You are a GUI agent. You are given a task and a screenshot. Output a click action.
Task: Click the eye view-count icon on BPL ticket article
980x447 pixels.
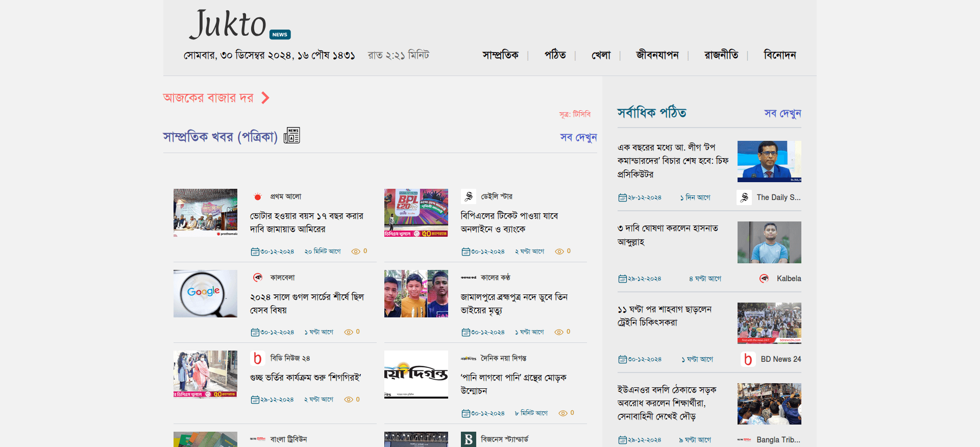click(x=559, y=252)
